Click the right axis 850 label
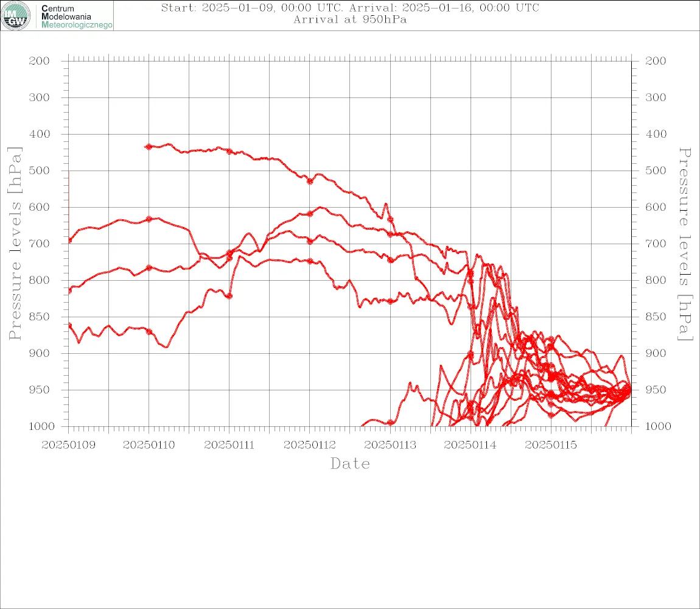The width and height of the screenshot is (700, 609). pos(656,317)
